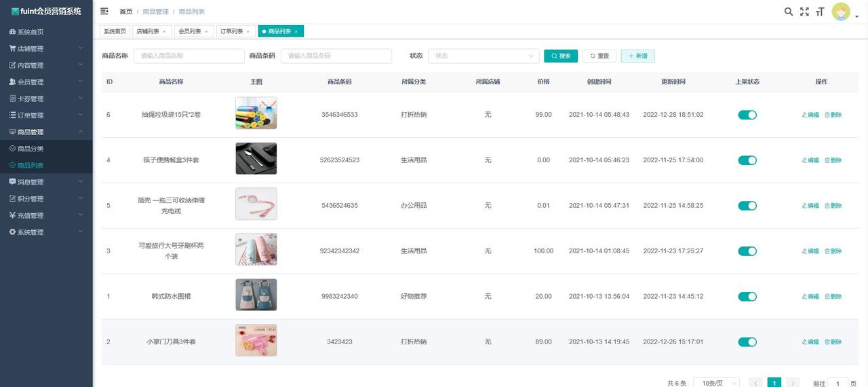Open the user avatar menu
Image resolution: width=868 pixels, height=387 pixels.
point(841,12)
